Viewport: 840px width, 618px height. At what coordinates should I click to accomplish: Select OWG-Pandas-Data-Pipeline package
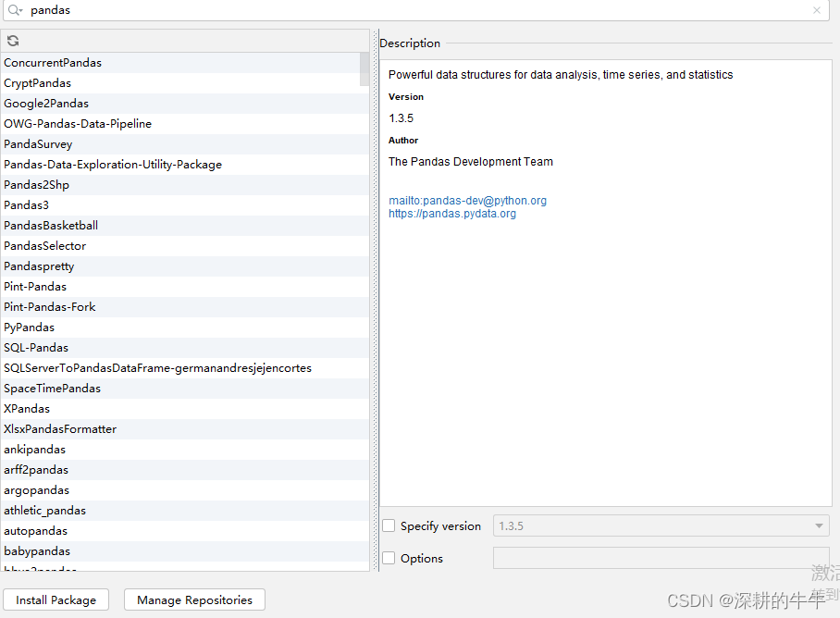(x=185, y=124)
